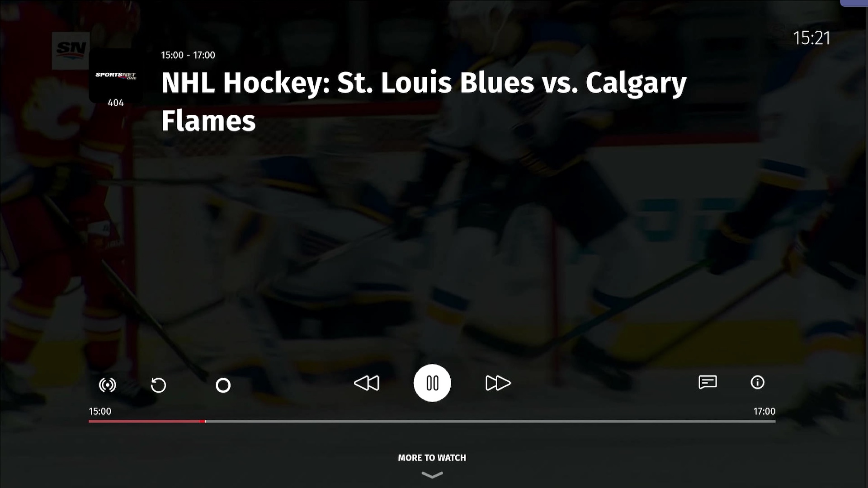Open the MORE TO WATCH section

click(432, 458)
